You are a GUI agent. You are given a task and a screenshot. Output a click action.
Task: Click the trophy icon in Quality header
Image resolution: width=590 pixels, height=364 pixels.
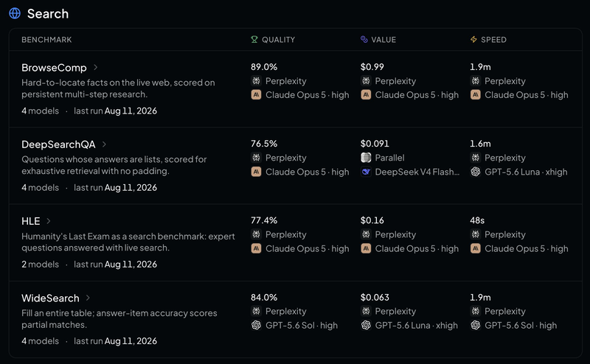click(x=254, y=40)
